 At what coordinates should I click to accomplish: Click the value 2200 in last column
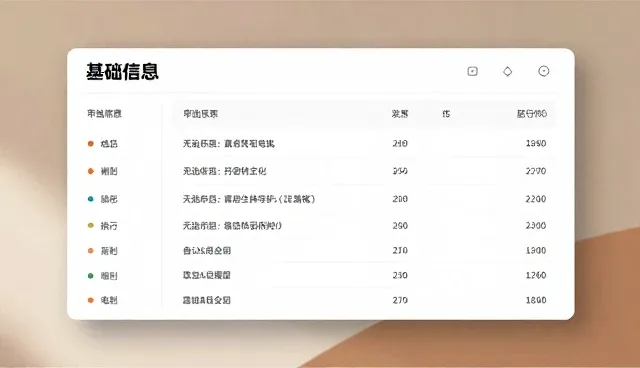click(x=536, y=199)
